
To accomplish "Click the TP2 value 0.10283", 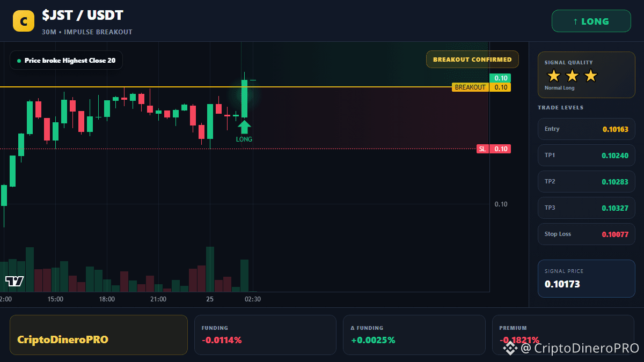I will [x=615, y=182].
